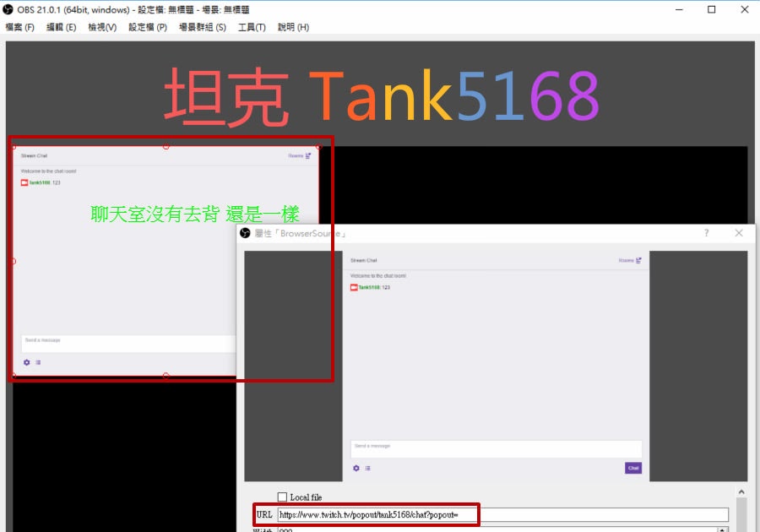Click Rooms link in main canvas chat
Viewport: 760px width, 532px height.
[300, 155]
